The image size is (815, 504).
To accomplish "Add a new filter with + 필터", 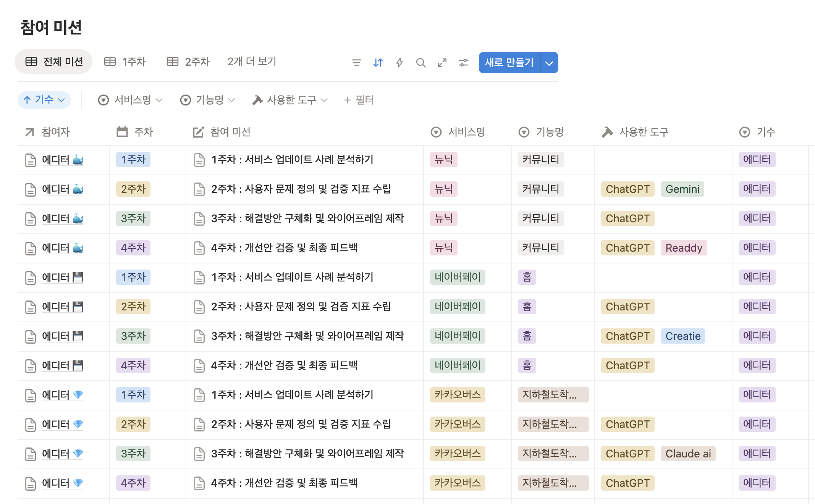I will 359,100.
